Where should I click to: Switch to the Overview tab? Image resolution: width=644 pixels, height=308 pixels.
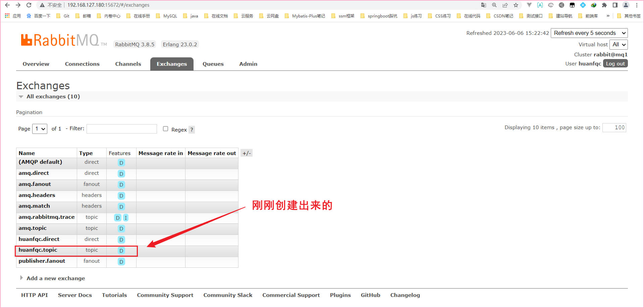click(36, 64)
